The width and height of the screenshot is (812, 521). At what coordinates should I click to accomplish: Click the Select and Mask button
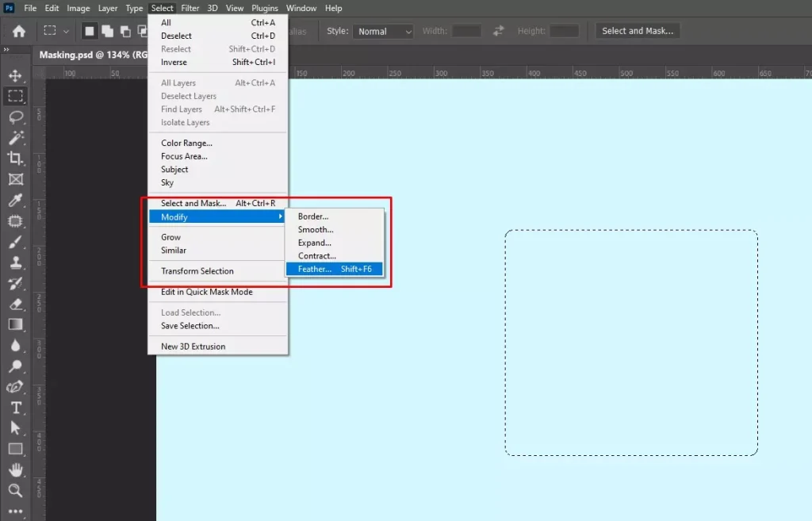[637, 31]
